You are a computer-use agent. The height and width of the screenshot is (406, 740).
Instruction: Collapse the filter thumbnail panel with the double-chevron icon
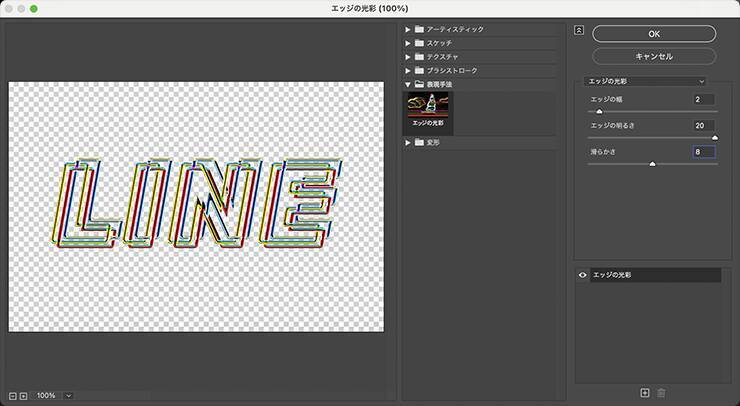pos(578,30)
